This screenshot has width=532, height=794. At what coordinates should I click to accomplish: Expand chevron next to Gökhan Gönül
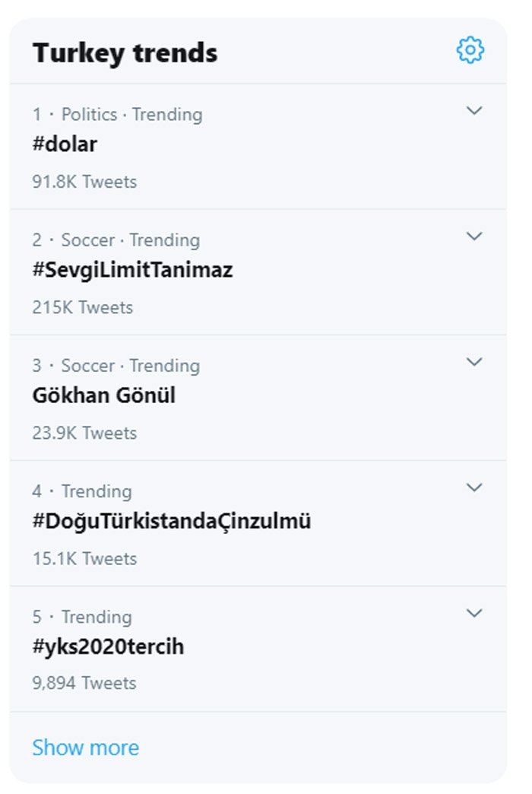point(473,361)
